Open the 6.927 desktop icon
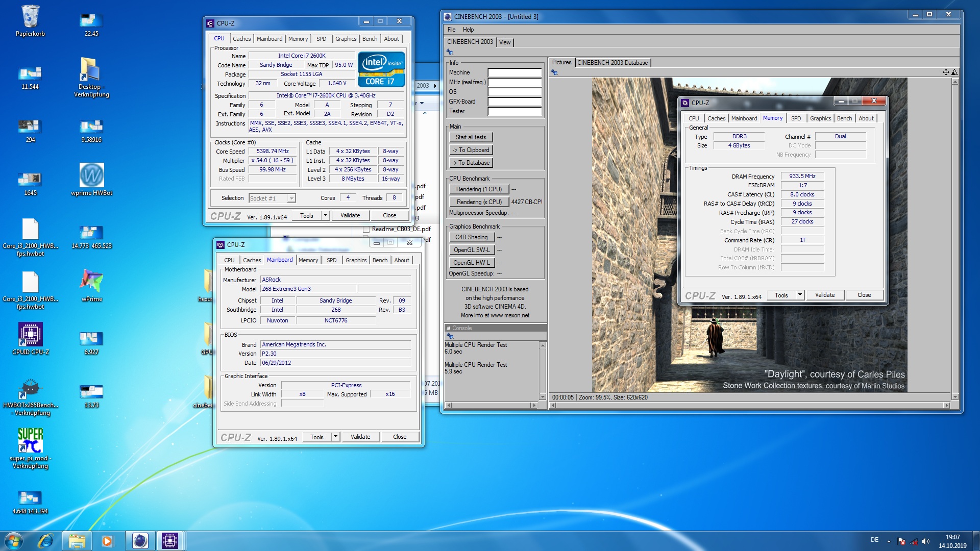Image resolution: width=980 pixels, height=551 pixels. (91, 343)
